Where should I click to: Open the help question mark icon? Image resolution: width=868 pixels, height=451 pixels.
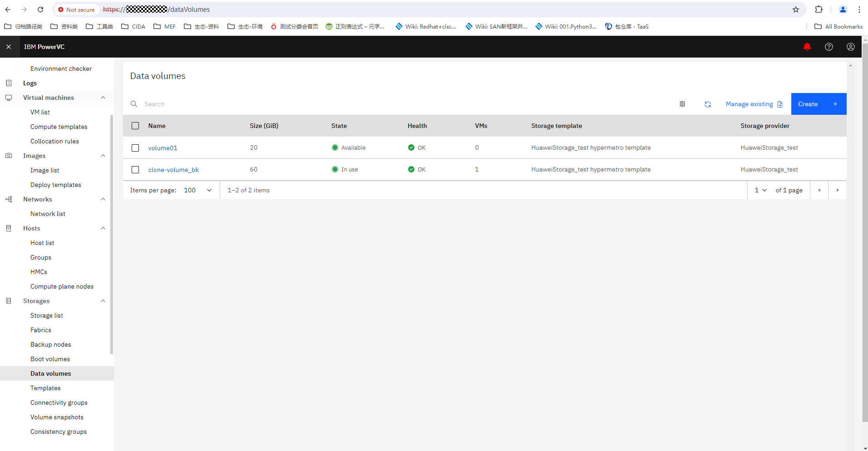pos(829,47)
